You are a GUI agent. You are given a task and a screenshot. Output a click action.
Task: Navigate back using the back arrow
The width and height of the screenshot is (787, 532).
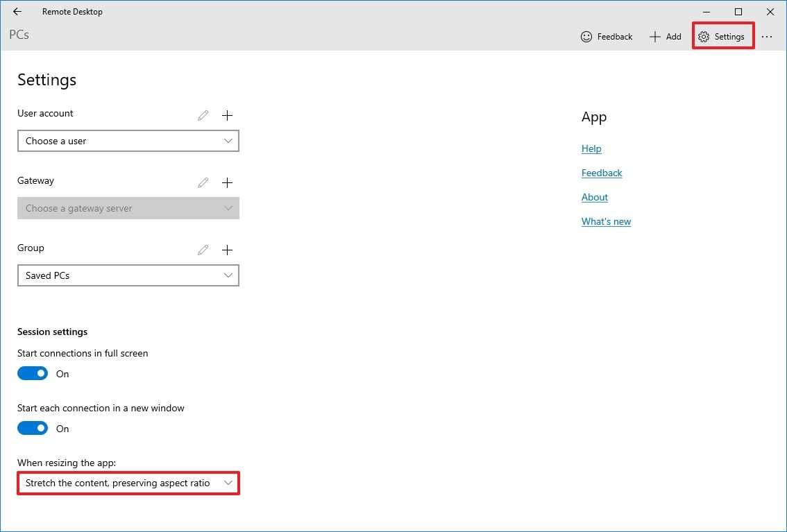(x=17, y=11)
